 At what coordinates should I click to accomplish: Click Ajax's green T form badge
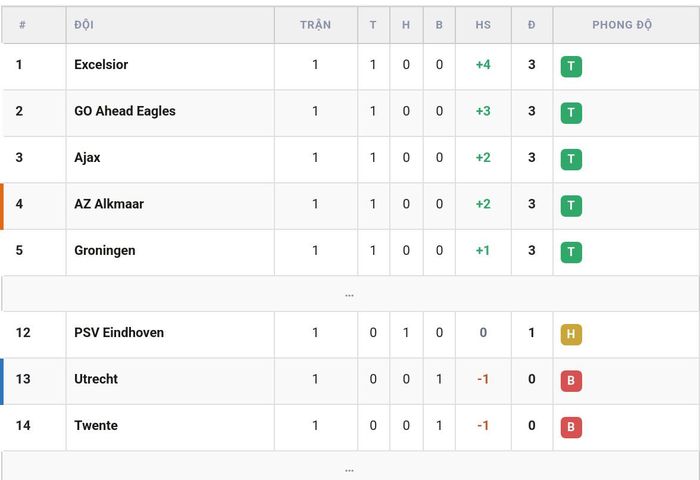tap(571, 159)
